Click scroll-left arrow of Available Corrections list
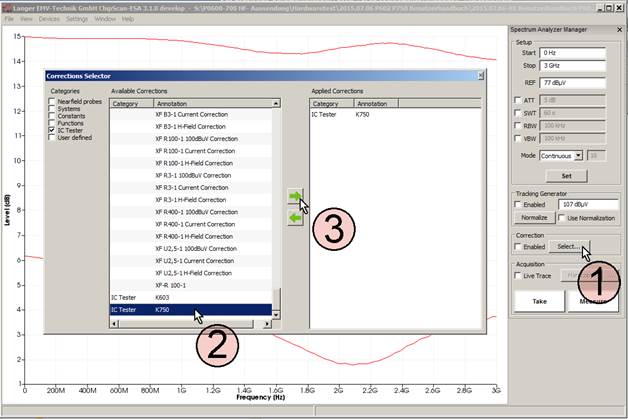Screen dimensions: 628x419 [x=113, y=323]
